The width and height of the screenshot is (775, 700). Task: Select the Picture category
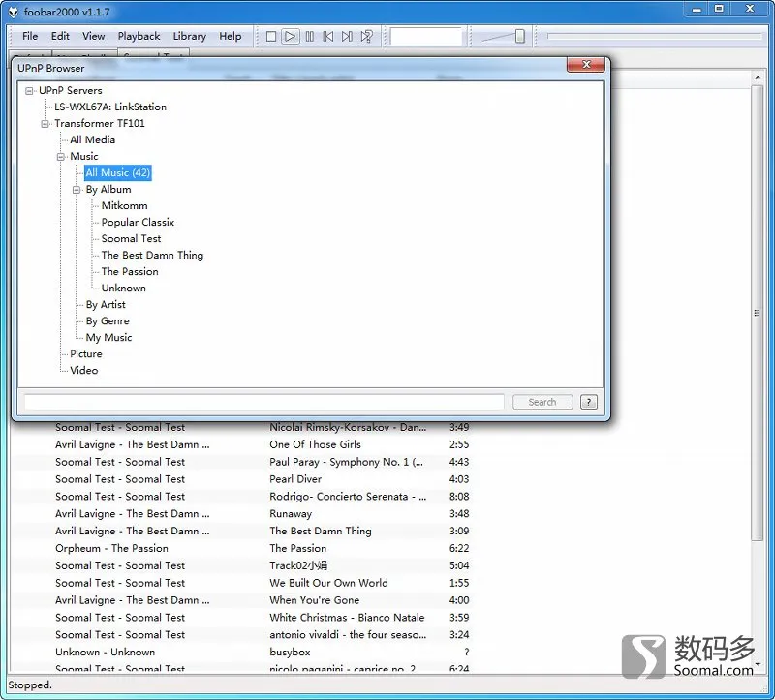(86, 353)
